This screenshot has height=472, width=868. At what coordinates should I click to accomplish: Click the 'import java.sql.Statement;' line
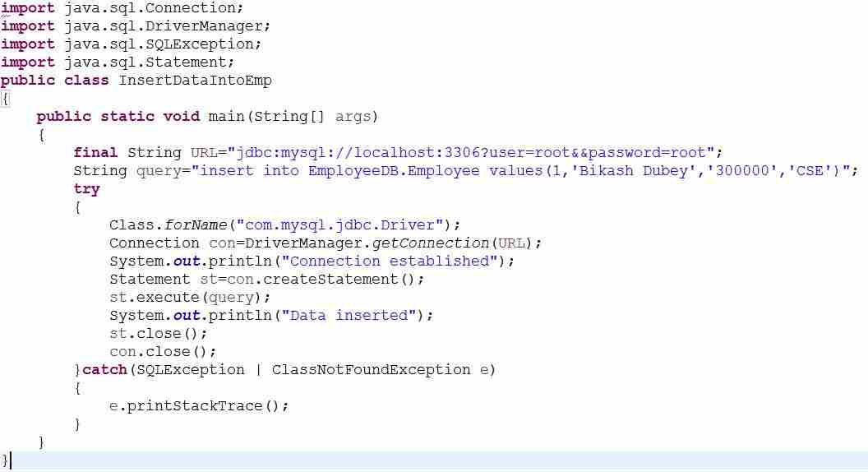pos(118,62)
